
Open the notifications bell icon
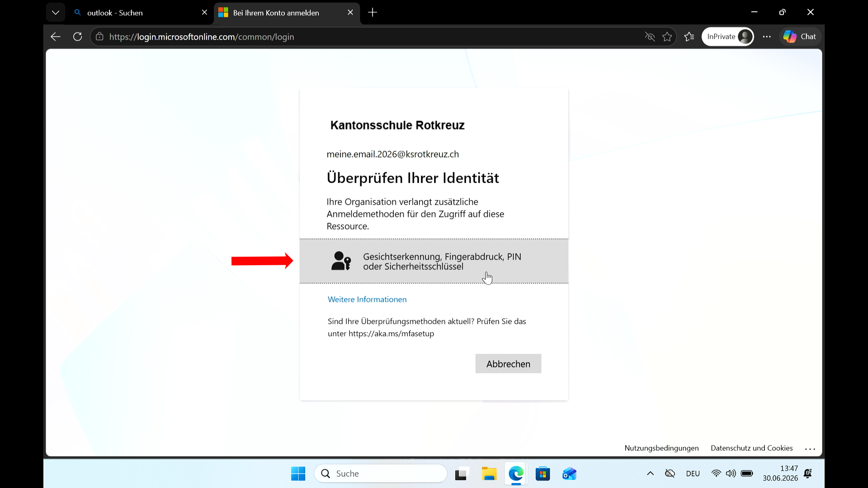click(x=808, y=474)
